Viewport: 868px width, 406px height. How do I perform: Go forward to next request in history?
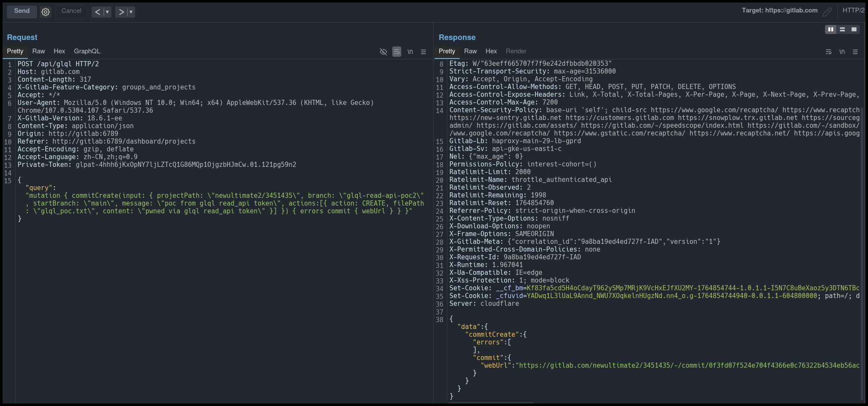click(x=121, y=12)
